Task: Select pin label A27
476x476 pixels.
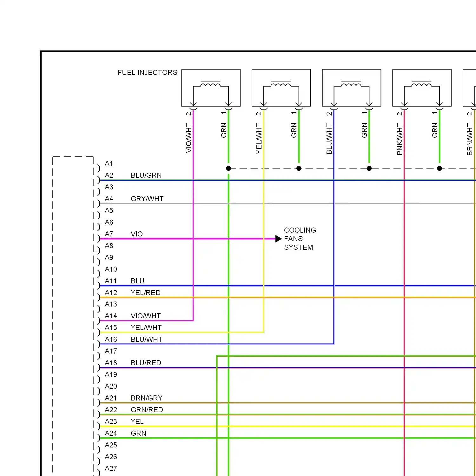Action: coord(111,469)
